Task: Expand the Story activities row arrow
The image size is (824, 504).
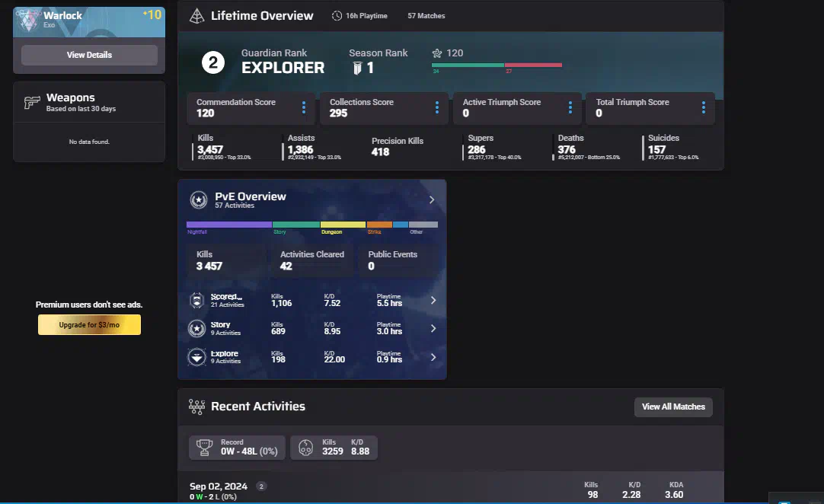Action: (433, 329)
